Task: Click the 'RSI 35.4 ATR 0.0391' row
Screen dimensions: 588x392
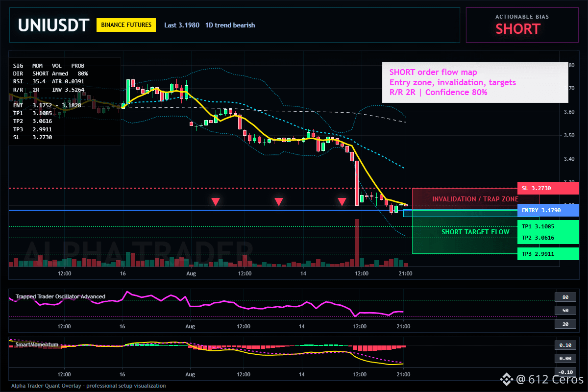Action: click(49, 81)
